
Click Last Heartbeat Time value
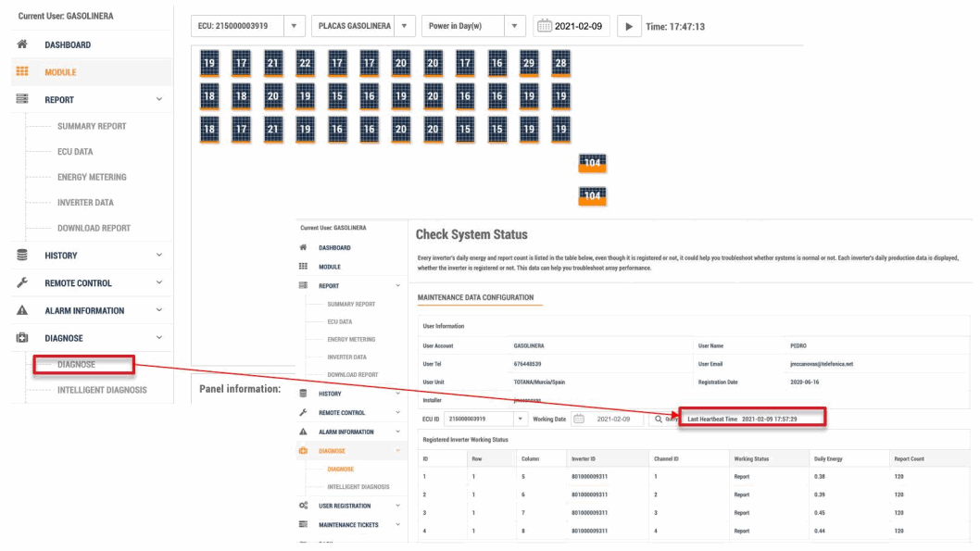coord(770,420)
